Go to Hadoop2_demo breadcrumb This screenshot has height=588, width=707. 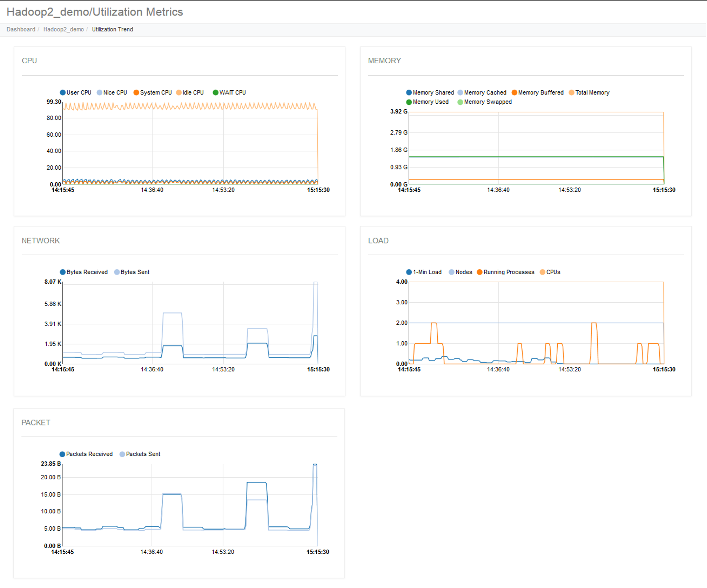click(x=64, y=29)
